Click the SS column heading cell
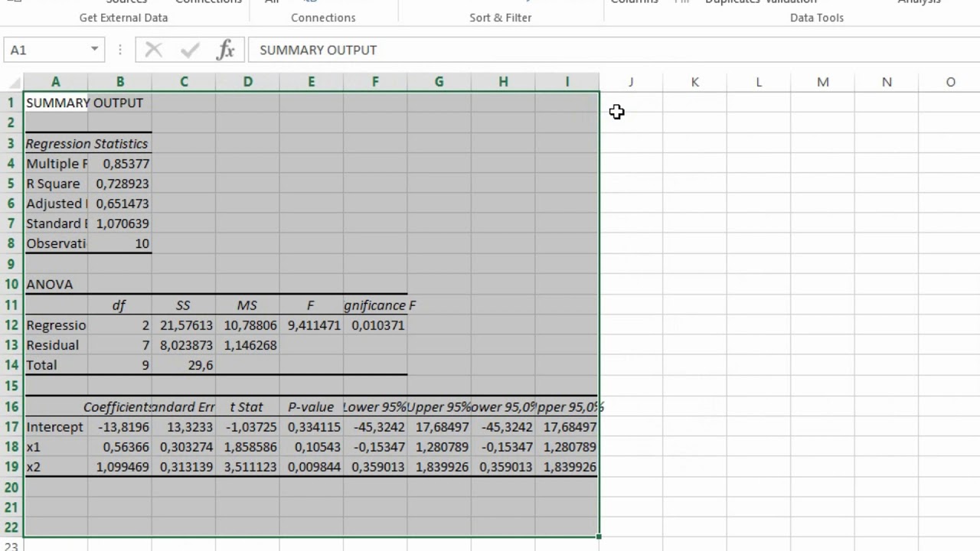Viewport: 980px width, 551px height. point(184,305)
